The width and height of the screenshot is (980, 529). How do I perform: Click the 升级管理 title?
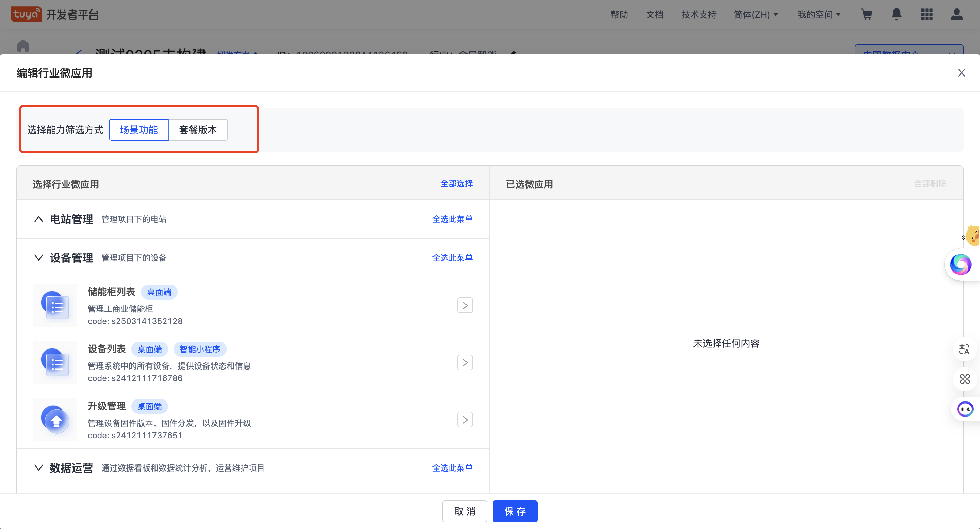pyautogui.click(x=107, y=406)
